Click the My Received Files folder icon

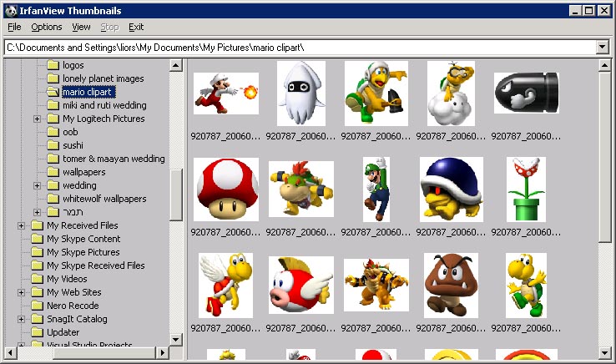click(37, 225)
